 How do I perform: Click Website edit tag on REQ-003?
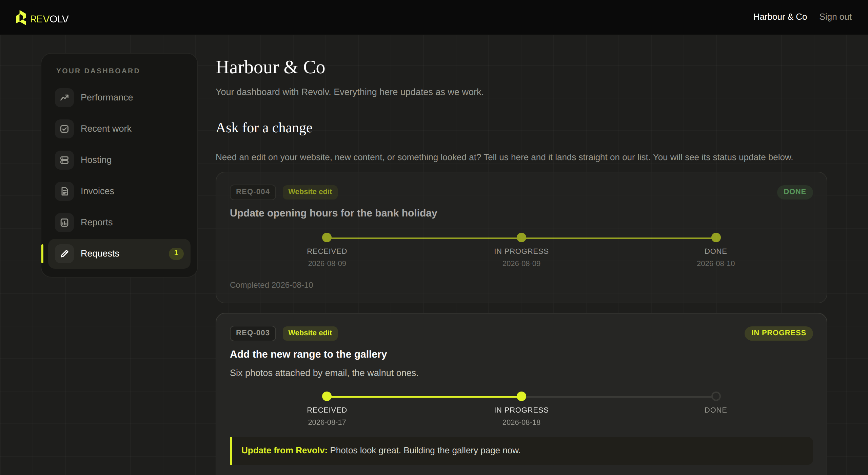point(310,333)
